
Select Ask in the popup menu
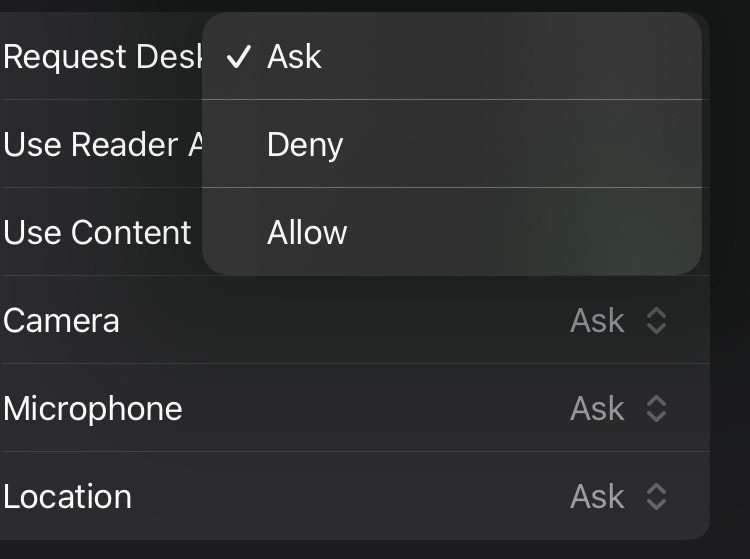[295, 57]
